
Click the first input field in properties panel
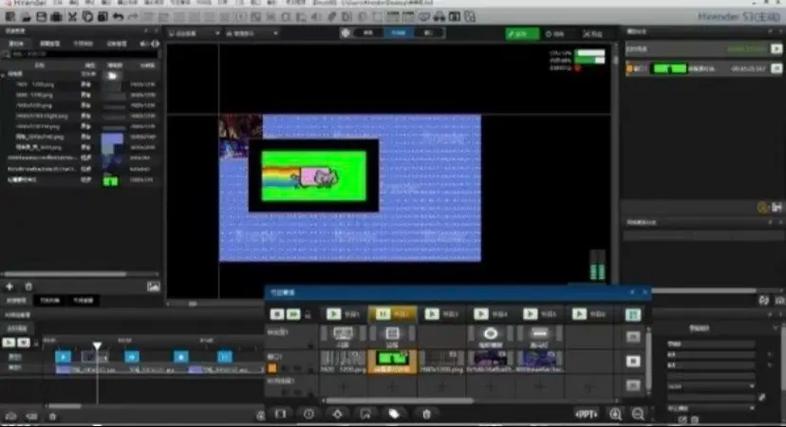click(x=711, y=344)
